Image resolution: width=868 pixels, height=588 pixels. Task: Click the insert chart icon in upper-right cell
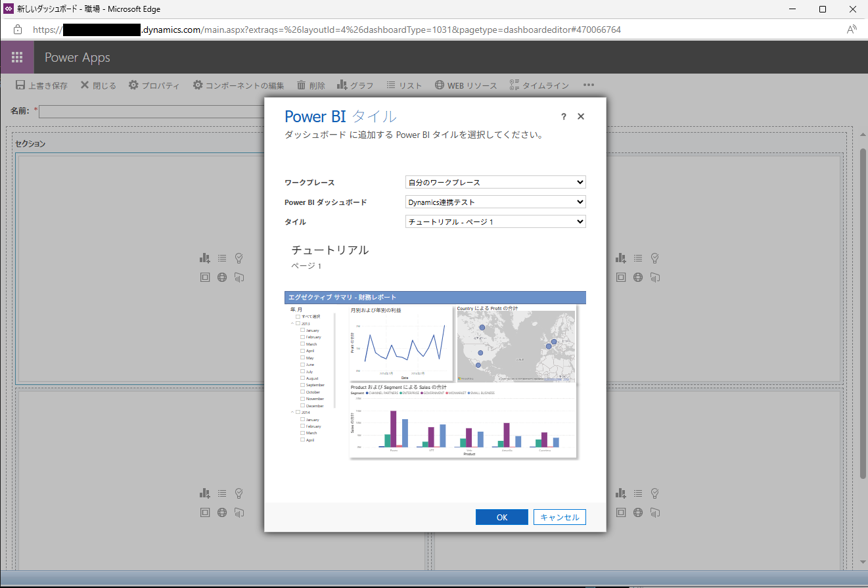point(620,258)
